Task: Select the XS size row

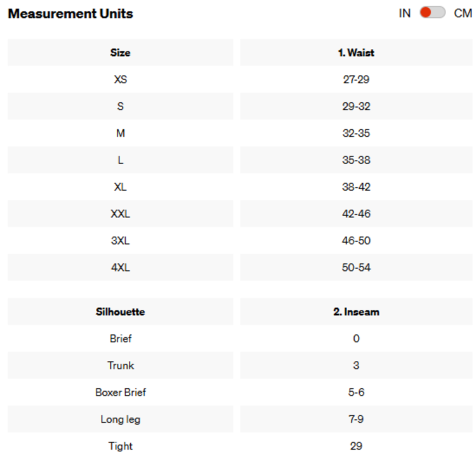Action: click(120, 80)
